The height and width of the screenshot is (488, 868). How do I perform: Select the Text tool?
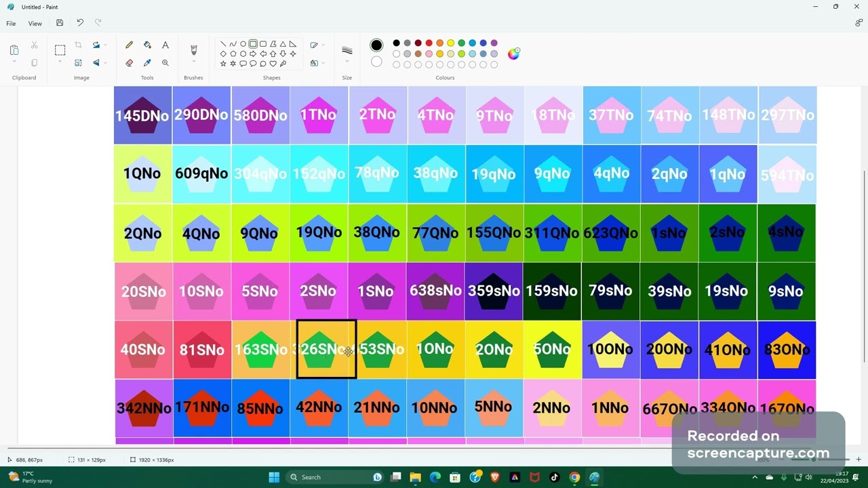pyautogui.click(x=165, y=45)
